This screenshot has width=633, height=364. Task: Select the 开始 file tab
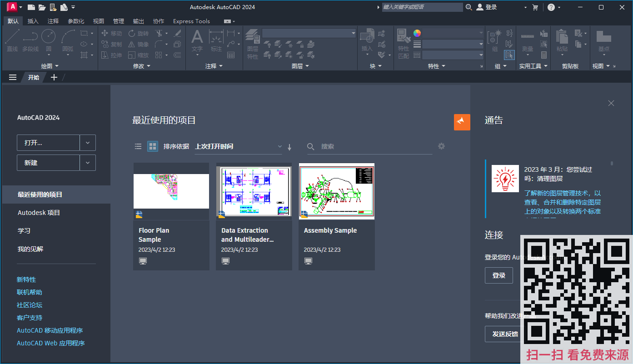point(34,77)
